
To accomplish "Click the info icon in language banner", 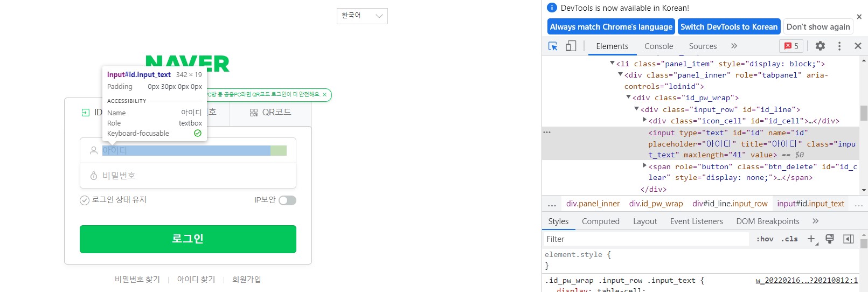I will [552, 8].
